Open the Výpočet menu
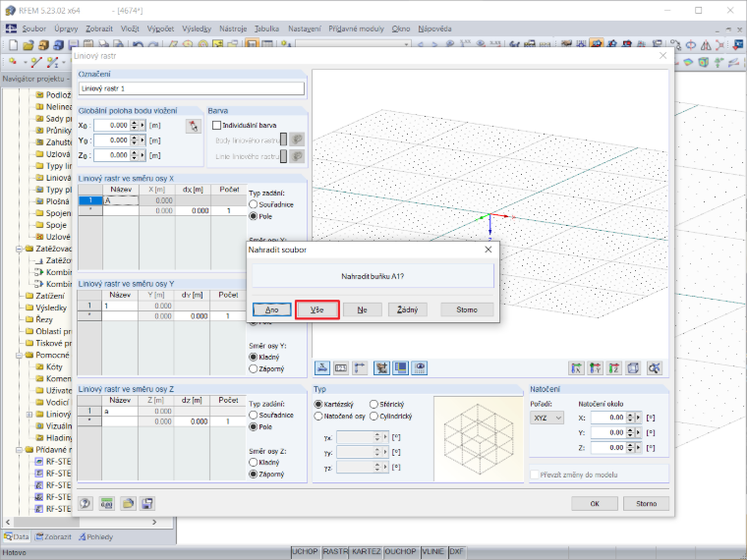Viewport: 747px width, 560px height. [x=160, y=28]
